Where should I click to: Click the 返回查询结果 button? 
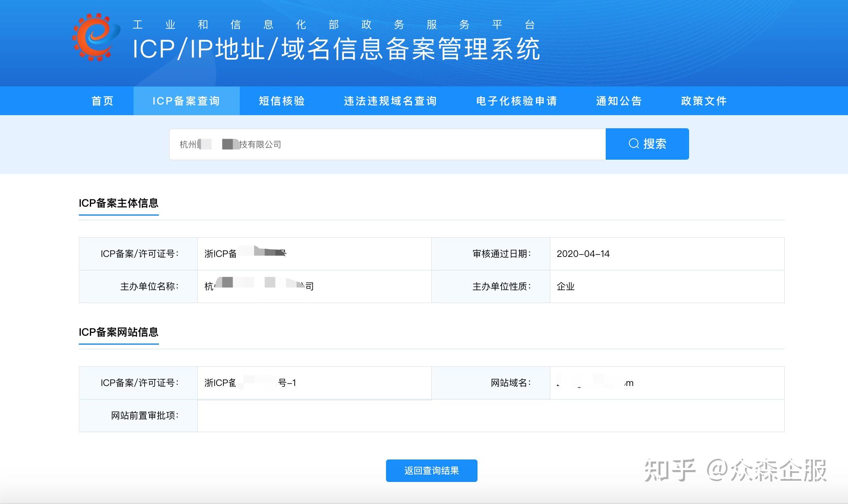[431, 471]
